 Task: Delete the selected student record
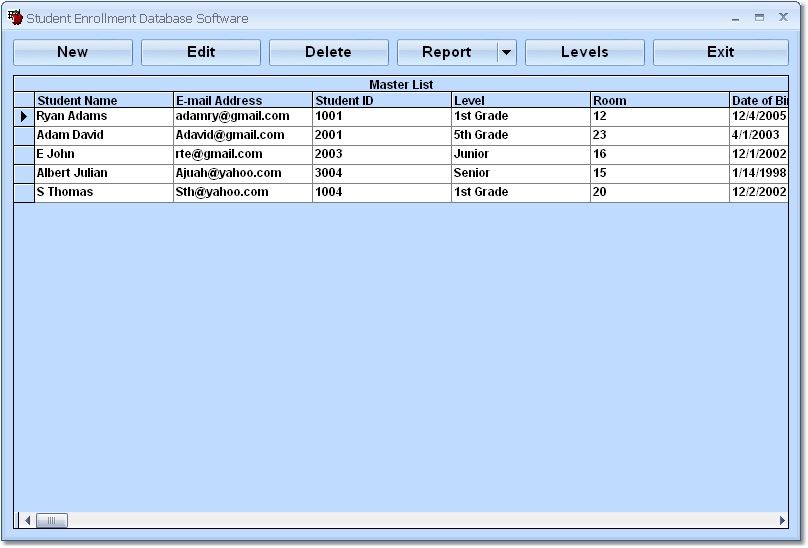coord(328,52)
